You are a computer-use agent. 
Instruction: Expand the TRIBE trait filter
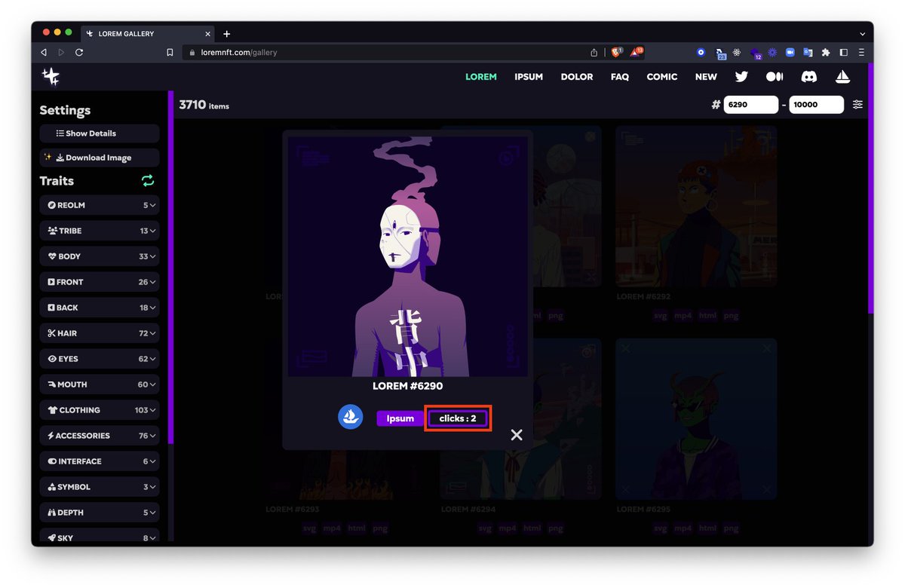tap(100, 231)
